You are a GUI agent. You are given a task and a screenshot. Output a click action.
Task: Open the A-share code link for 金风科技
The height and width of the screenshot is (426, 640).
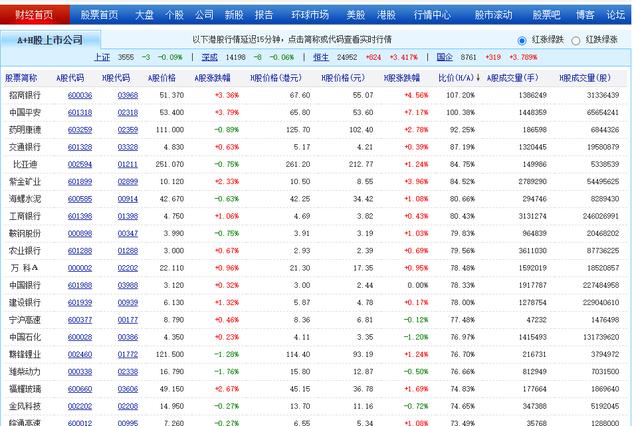point(80,406)
